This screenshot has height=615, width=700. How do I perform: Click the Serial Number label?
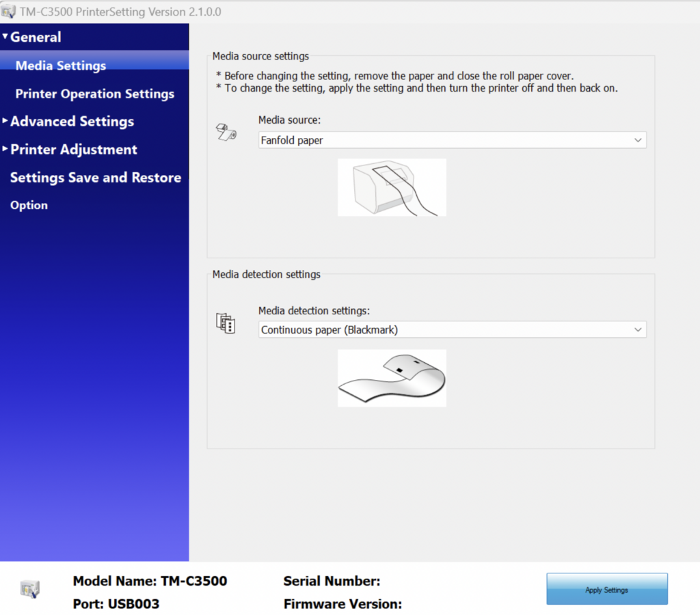pos(332,581)
